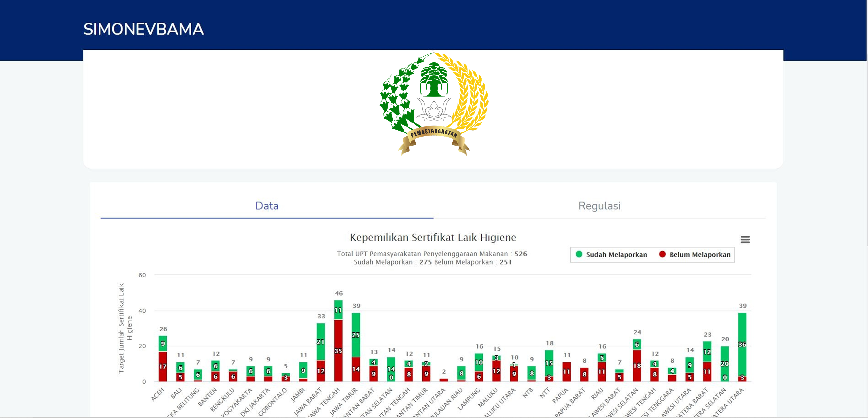Select the green 25 segment of Jawa Timur bar
868x418 pixels.
[x=356, y=335]
